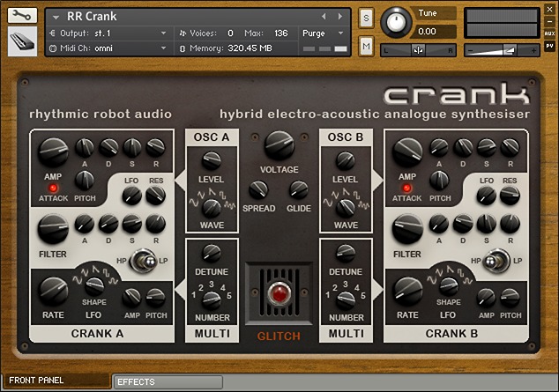This screenshot has height=392, width=559.
Task: Solo the instrument with S button
Action: coord(366,18)
